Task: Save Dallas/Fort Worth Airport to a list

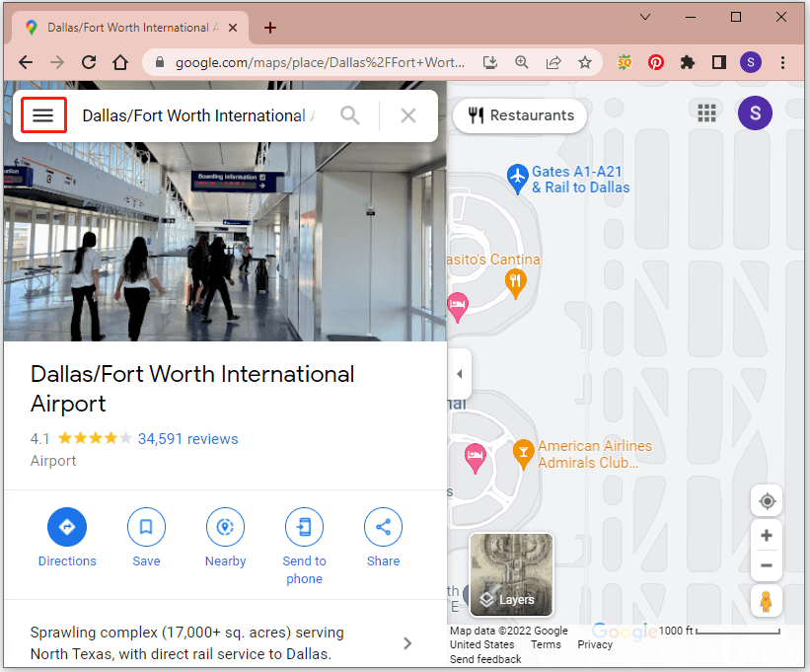Action: [x=146, y=527]
